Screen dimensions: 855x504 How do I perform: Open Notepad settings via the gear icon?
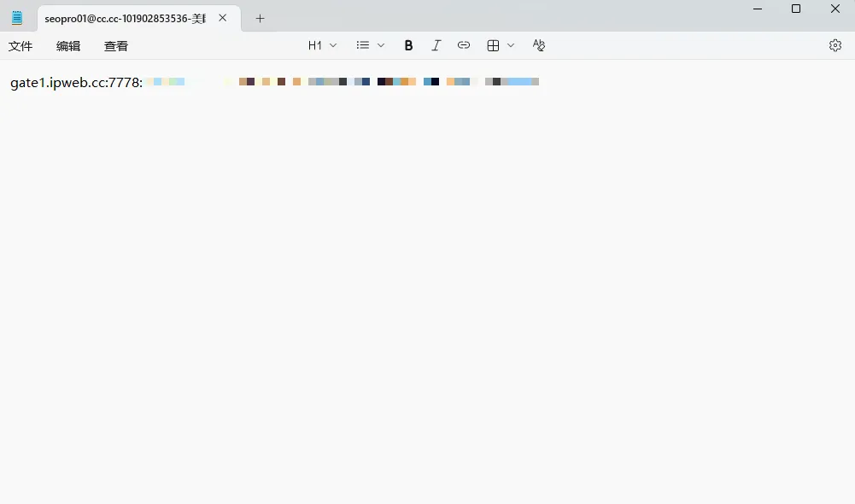[835, 45]
